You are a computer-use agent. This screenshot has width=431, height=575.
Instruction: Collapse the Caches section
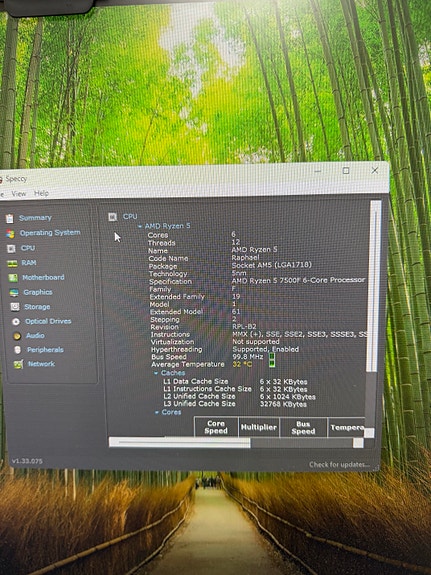pyautogui.click(x=156, y=373)
